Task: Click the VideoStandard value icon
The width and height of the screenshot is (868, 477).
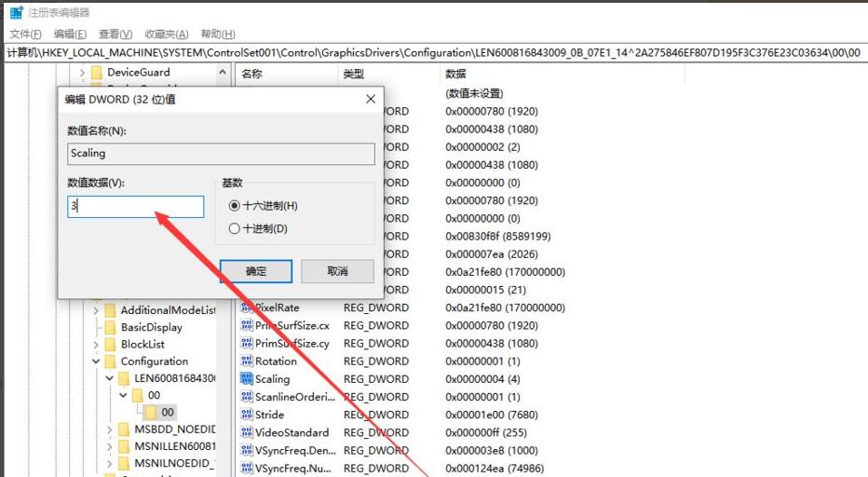Action: [247, 432]
